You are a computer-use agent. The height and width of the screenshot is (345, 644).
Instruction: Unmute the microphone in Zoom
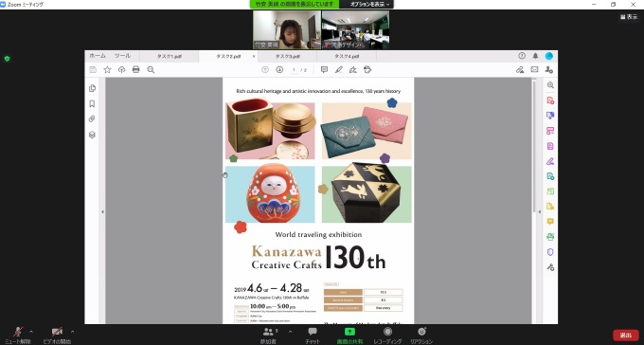coord(18,336)
